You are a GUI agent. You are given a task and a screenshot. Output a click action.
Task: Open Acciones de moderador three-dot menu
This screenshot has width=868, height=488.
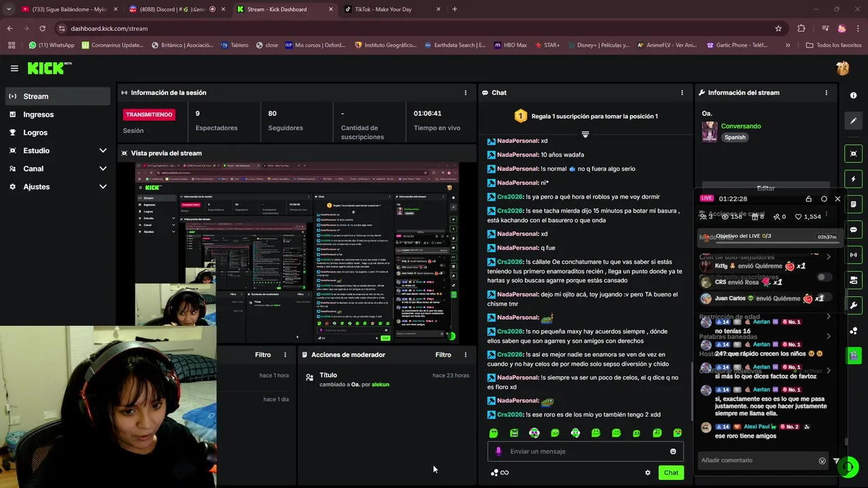coord(465,354)
